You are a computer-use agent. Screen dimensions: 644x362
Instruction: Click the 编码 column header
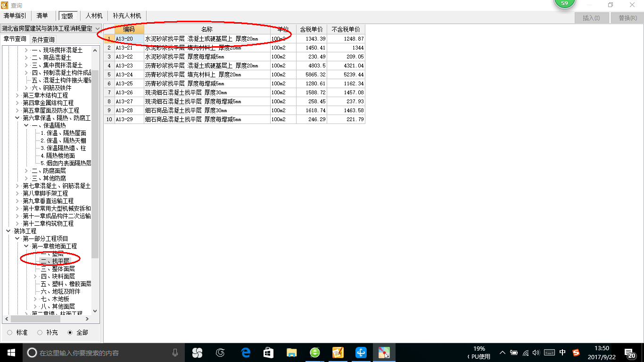coord(129,29)
